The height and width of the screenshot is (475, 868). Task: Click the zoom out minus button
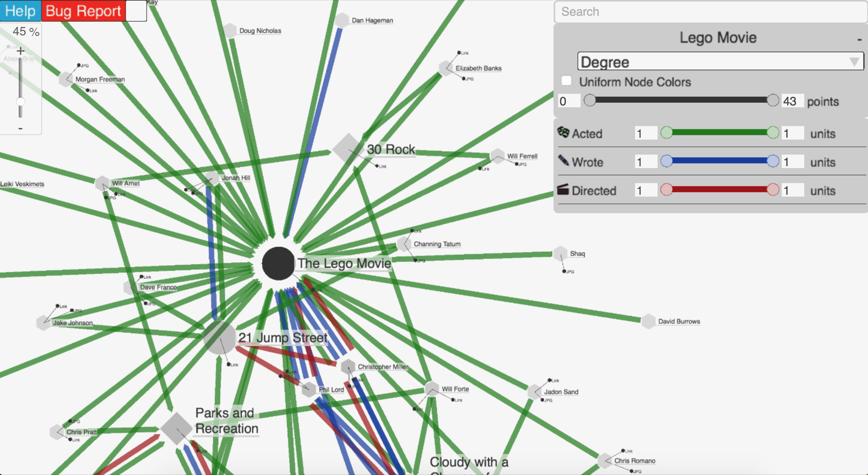(x=21, y=129)
